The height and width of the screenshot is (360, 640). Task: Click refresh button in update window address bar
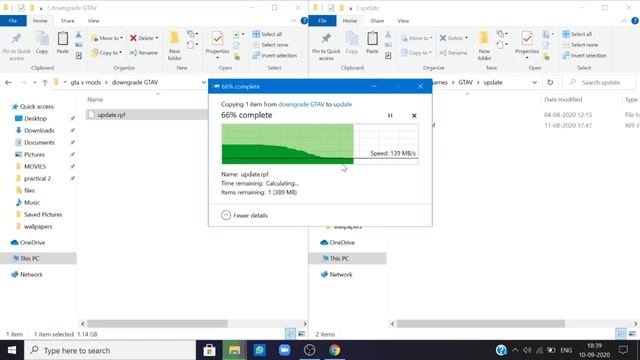click(x=550, y=82)
